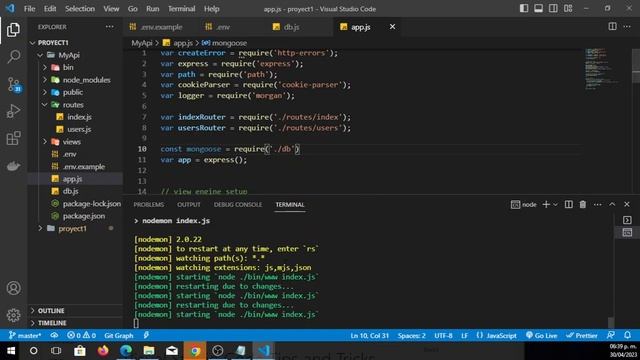Open the Explorer view in activity bar
This screenshot has height=360, width=640.
(x=13, y=30)
